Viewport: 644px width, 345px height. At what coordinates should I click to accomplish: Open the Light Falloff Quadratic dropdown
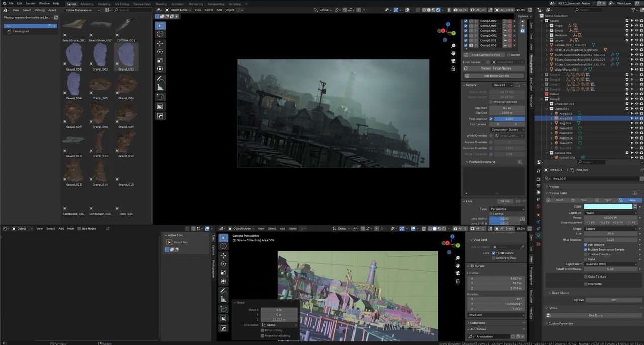pyautogui.click(x=610, y=264)
